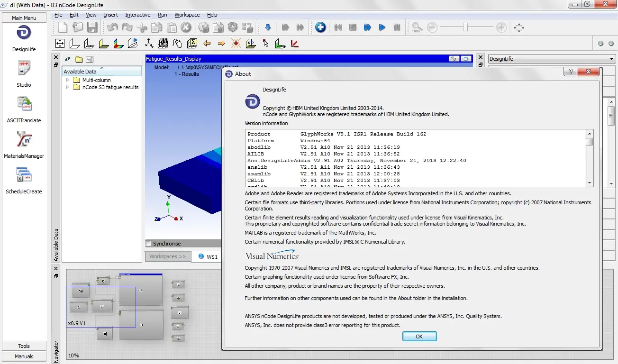This screenshot has height=364, width=618.
Task: Open the Interactive menu
Action: 137,15
